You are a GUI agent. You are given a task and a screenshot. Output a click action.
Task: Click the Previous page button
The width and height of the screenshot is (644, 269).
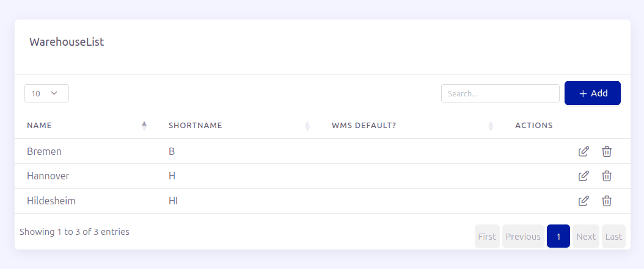(x=523, y=236)
